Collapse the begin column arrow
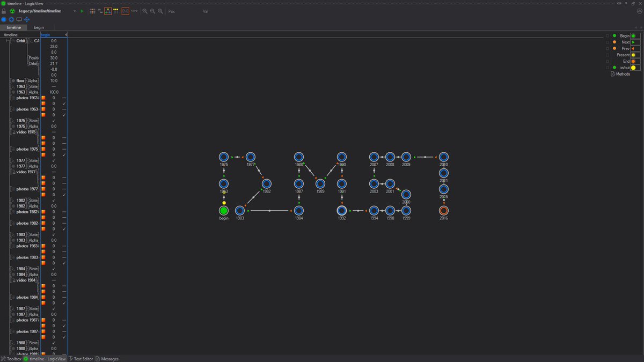 66,35
